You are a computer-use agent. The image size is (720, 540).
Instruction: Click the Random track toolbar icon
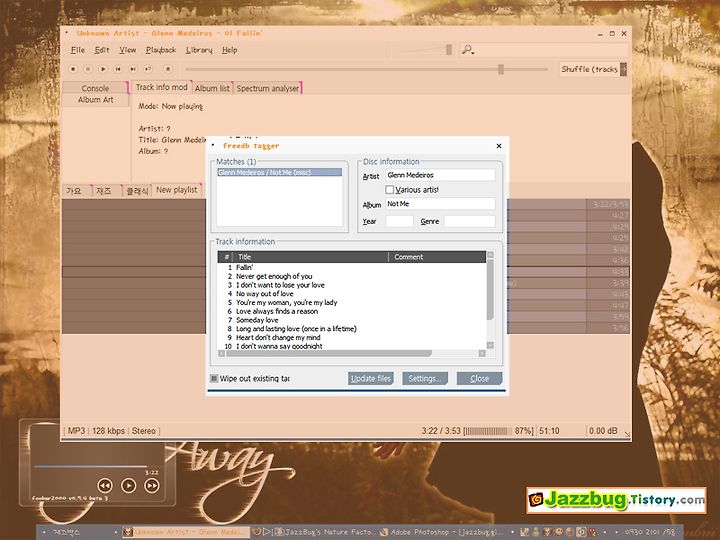148,69
